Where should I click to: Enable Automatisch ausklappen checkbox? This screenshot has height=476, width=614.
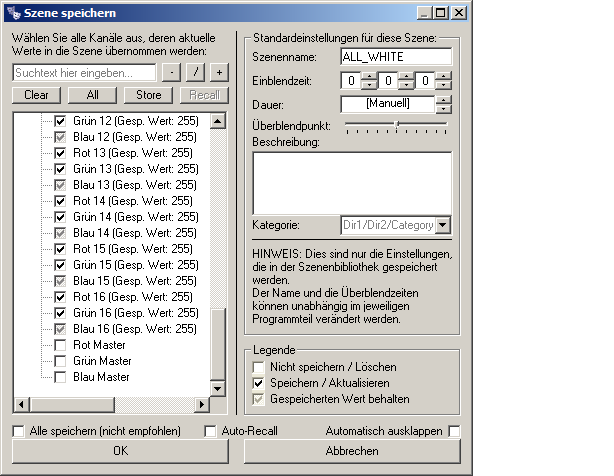(455, 431)
